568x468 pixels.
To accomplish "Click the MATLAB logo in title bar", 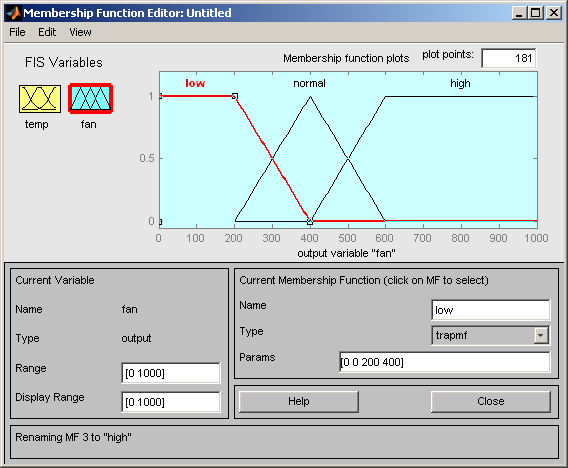I will coord(13,13).
